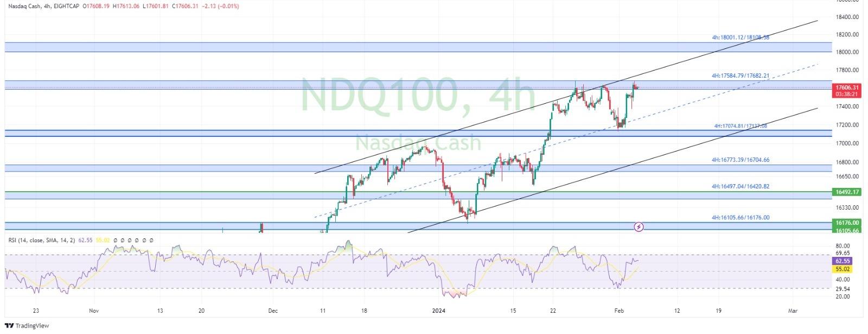Viewport: 868px width, 334px height.
Task: Select the open value O17608.19
Action: 95,6
